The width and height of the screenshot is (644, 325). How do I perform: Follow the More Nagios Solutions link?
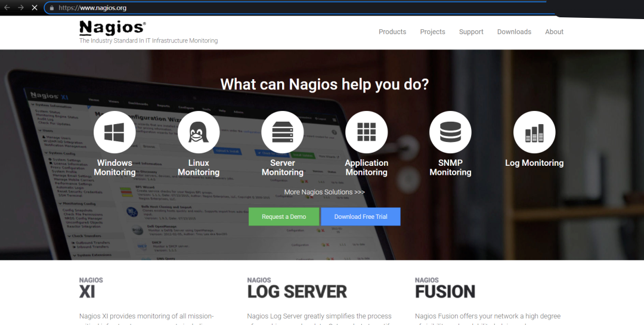pyautogui.click(x=324, y=192)
